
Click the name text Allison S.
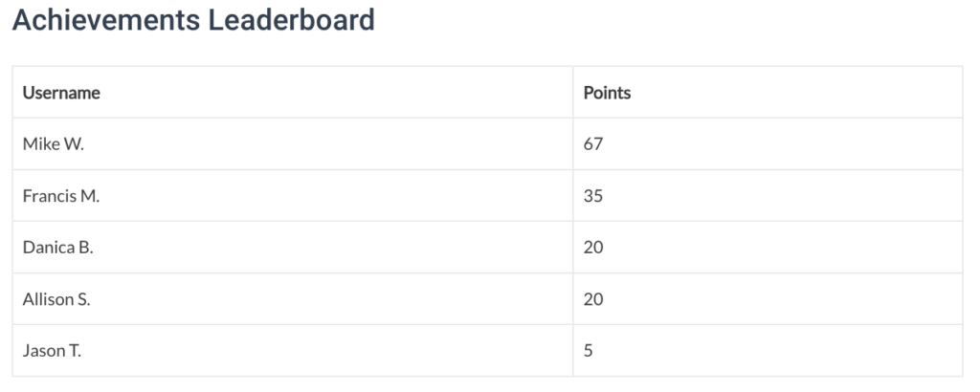click(x=56, y=299)
